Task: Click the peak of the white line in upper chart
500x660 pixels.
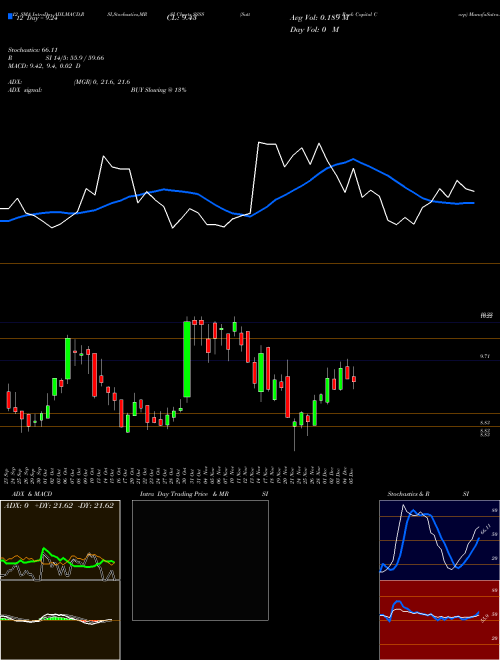Action: coord(259,143)
